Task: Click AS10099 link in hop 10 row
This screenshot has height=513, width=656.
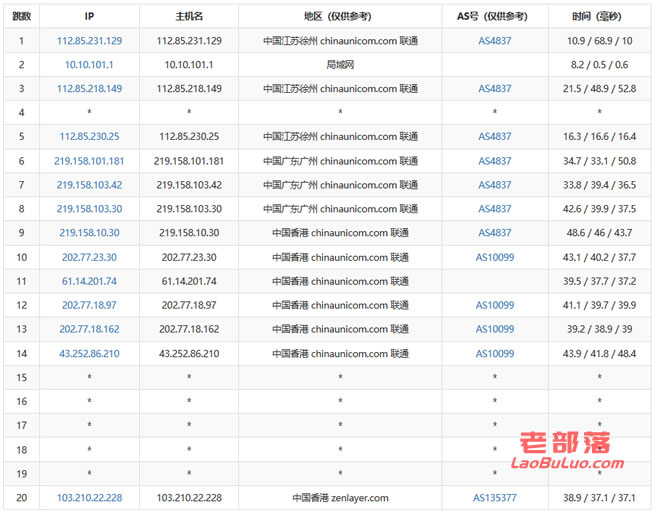Action: click(495, 257)
